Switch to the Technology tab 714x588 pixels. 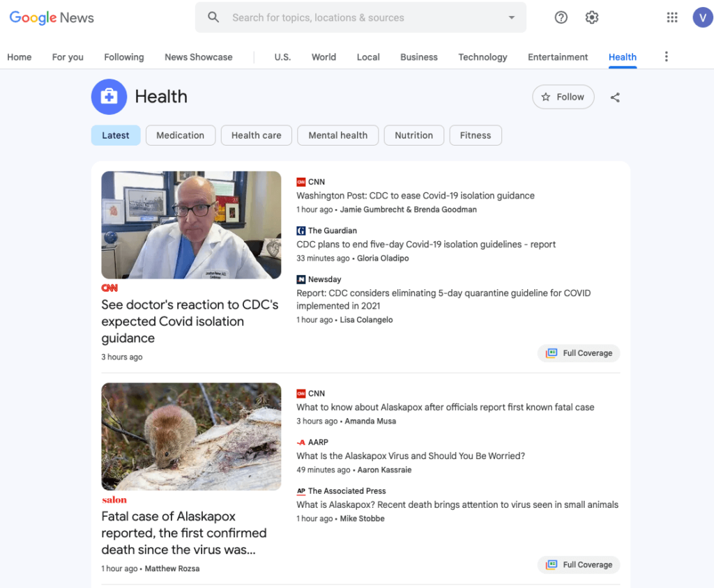pyautogui.click(x=483, y=57)
